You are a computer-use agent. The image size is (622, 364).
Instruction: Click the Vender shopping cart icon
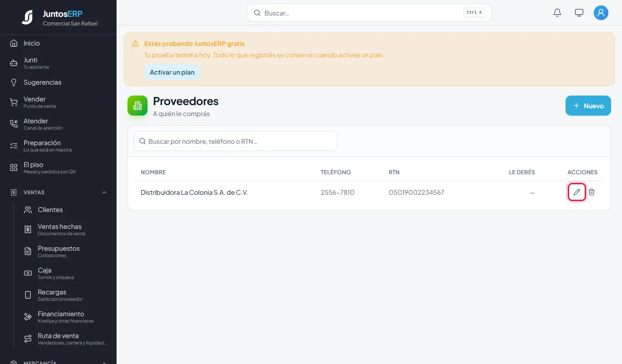[x=14, y=102]
